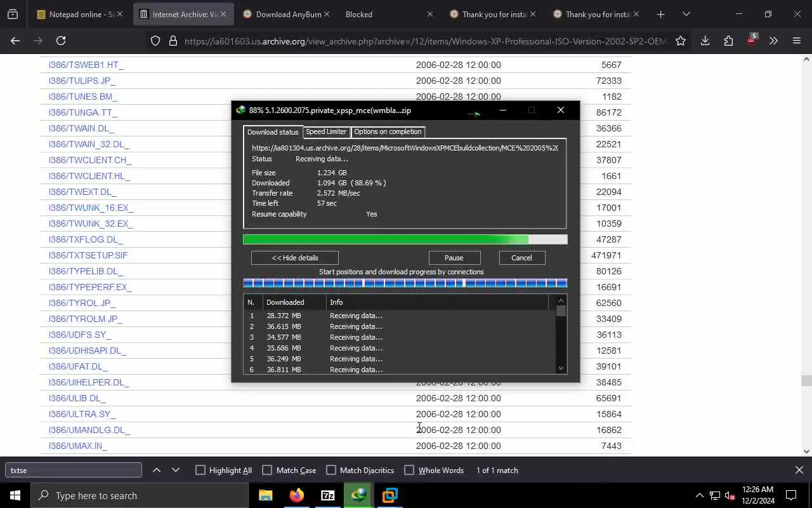Find next match arrow

(x=176, y=470)
